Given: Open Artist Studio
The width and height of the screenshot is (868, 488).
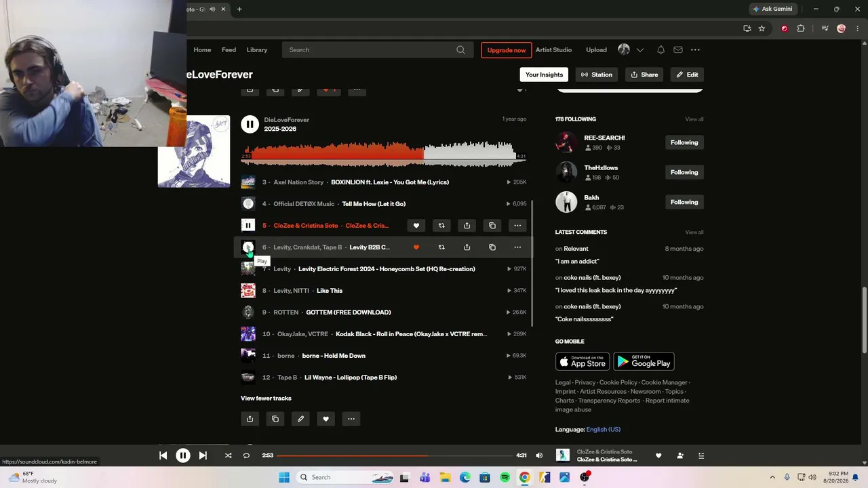Looking at the screenshot, I should (x=553, y=49).
